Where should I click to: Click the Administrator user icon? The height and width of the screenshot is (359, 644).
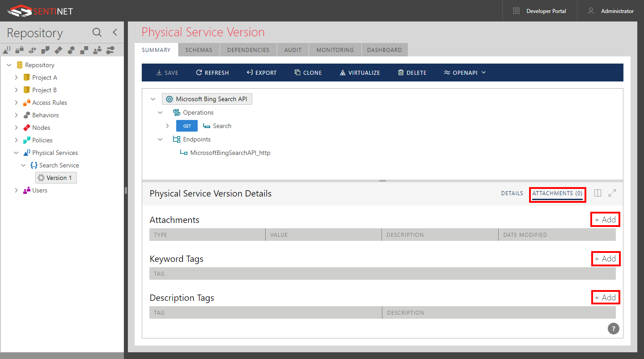[x=591, y=11]
